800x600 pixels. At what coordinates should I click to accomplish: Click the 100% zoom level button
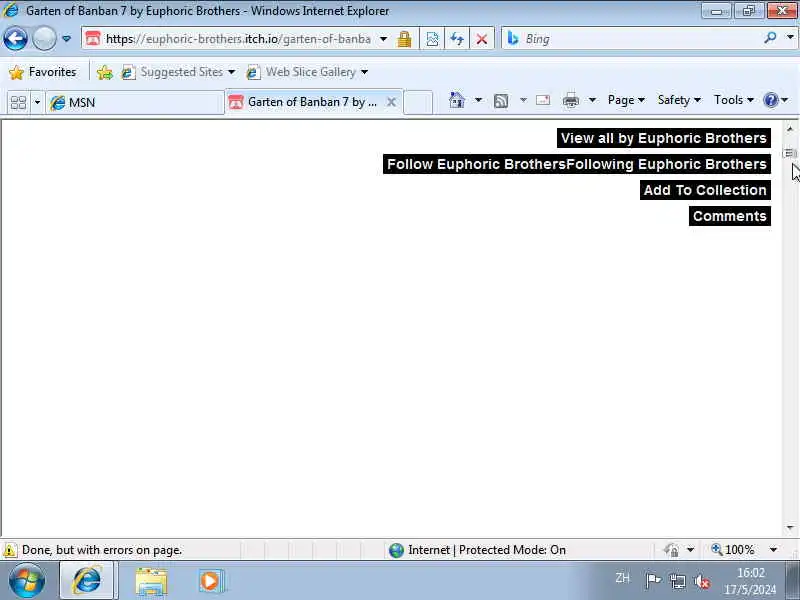click(x=733, y=549)
